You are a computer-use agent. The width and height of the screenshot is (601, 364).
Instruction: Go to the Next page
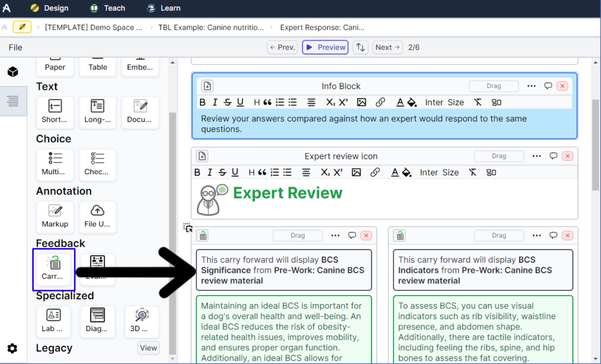388,47
